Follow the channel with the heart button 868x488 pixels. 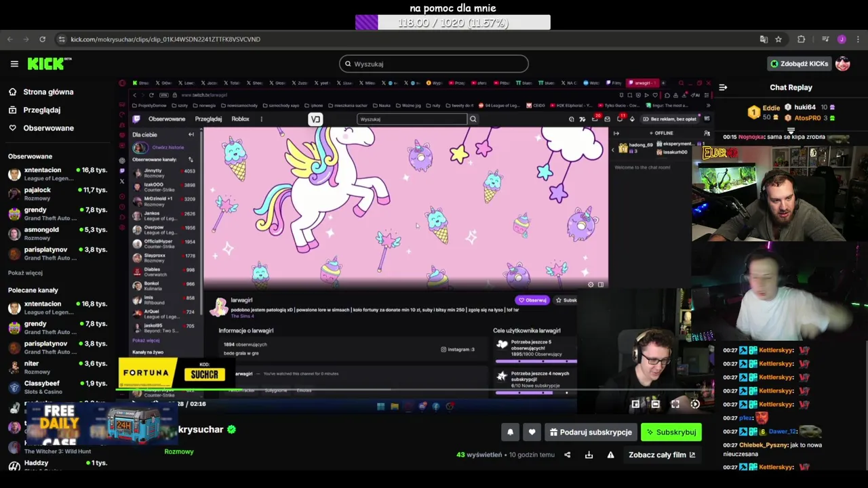click(532, 432)
